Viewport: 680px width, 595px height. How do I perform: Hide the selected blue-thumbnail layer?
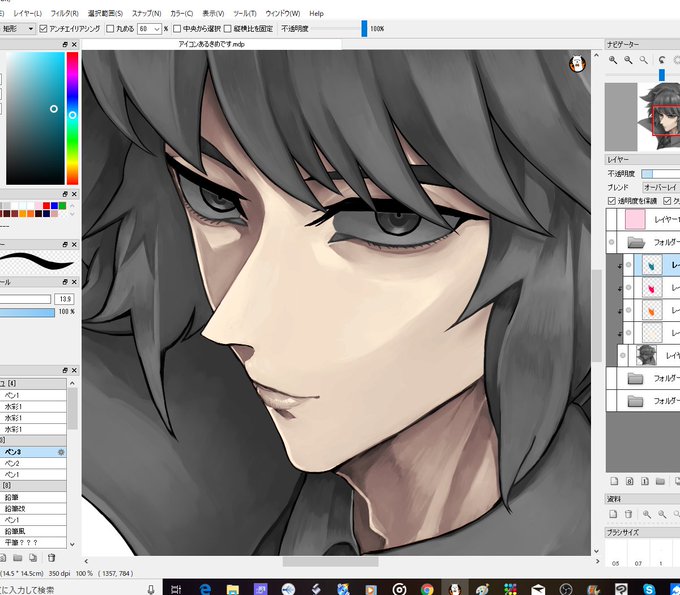[x=628, y=265]
